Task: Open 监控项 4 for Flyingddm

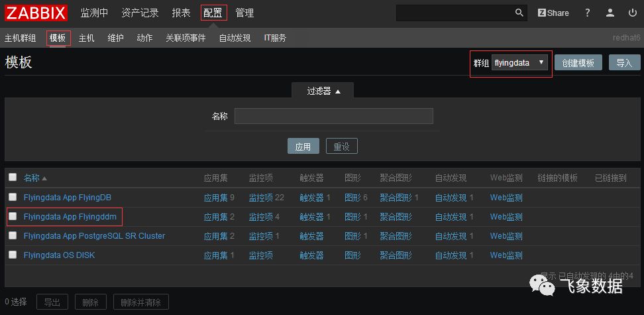Action: [x=261, y=217]
